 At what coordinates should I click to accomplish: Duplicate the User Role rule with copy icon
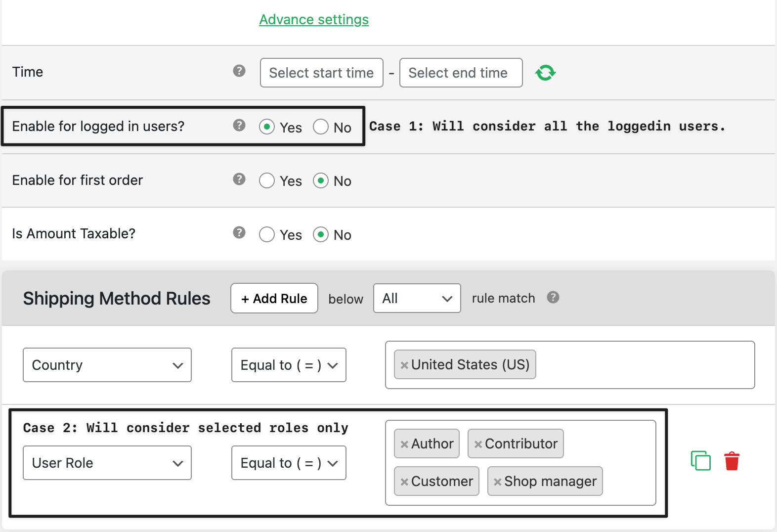[x=701, y=461]
